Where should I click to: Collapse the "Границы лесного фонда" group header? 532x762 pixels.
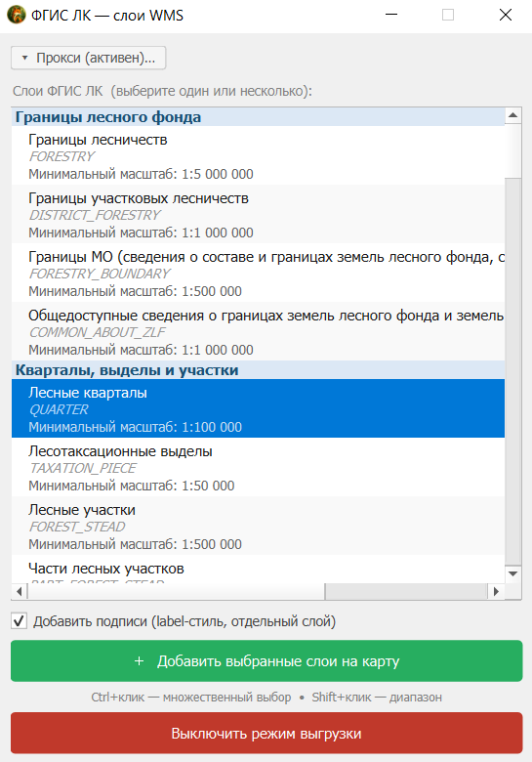[259, 117]
